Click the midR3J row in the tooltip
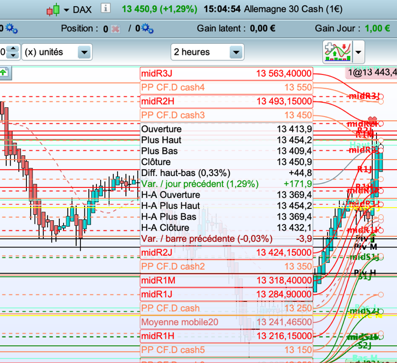The image size is (397, 363). point(226,73)
